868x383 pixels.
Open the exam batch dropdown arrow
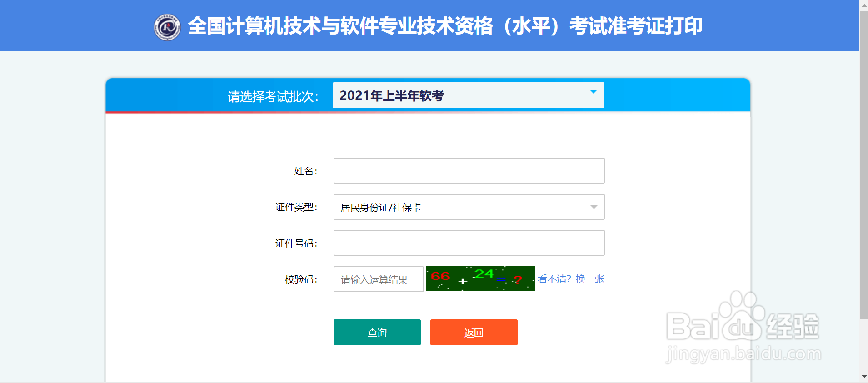coord(593,92)
